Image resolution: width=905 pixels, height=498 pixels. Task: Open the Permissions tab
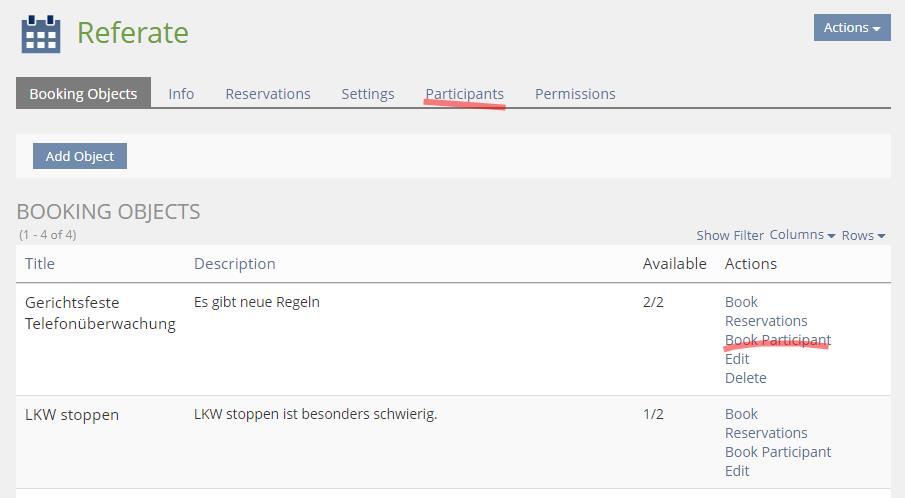pyautogui.click(x=575, y=94)
